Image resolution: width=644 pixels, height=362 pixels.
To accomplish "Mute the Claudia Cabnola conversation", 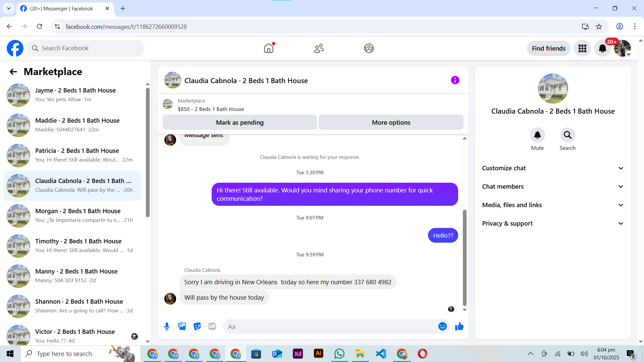I will point(537,135).
